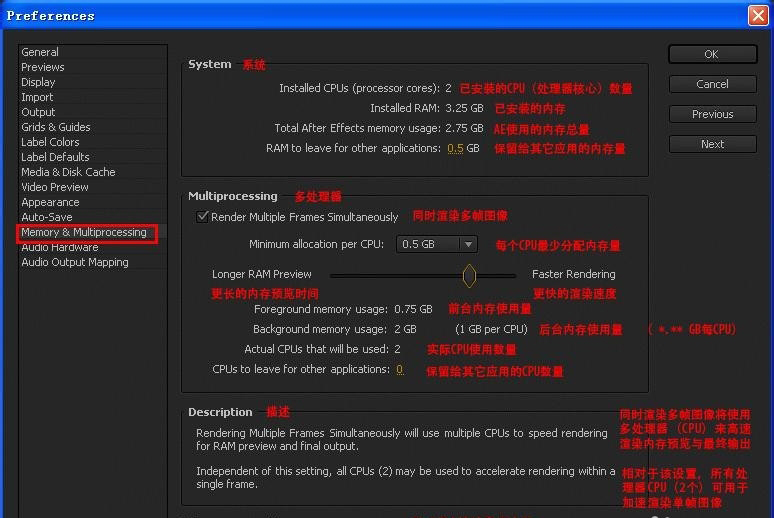Open Import preferences

coord(37,97)
